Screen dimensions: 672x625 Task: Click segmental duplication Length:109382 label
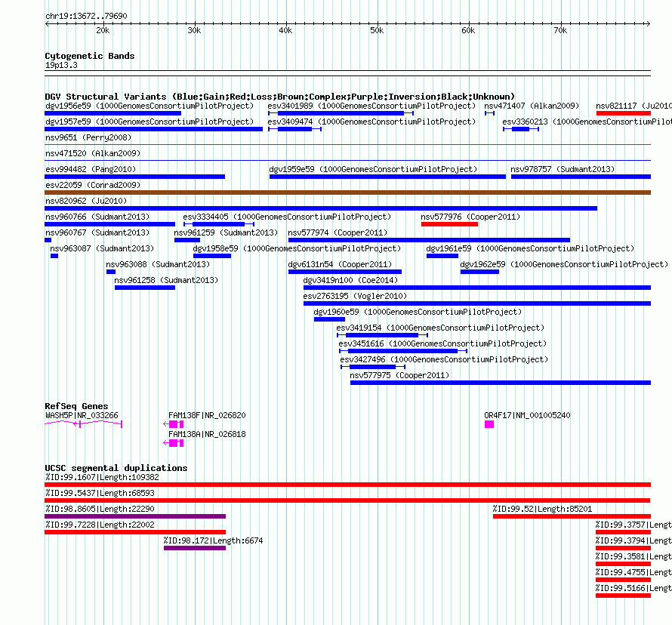[102, 477]
